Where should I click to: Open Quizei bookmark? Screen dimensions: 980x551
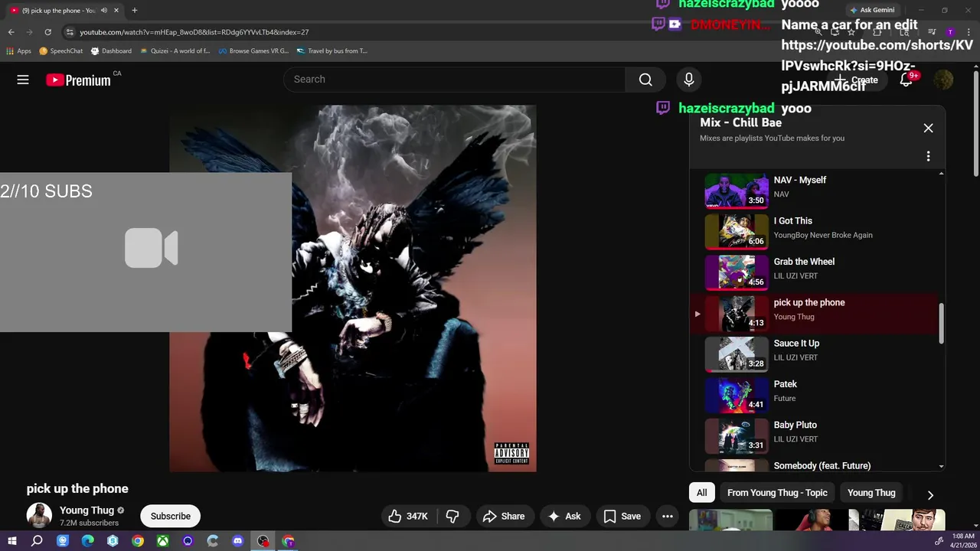click(175, 51)
